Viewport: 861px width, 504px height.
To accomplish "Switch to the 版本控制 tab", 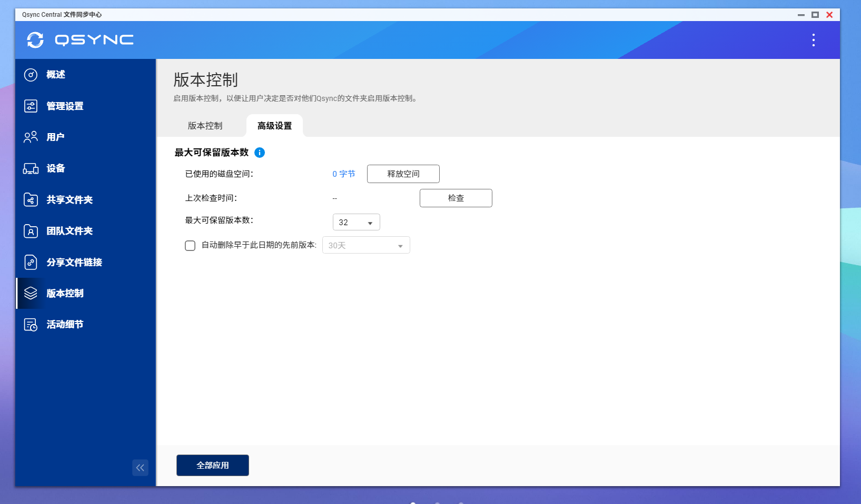I will [205, 126].
